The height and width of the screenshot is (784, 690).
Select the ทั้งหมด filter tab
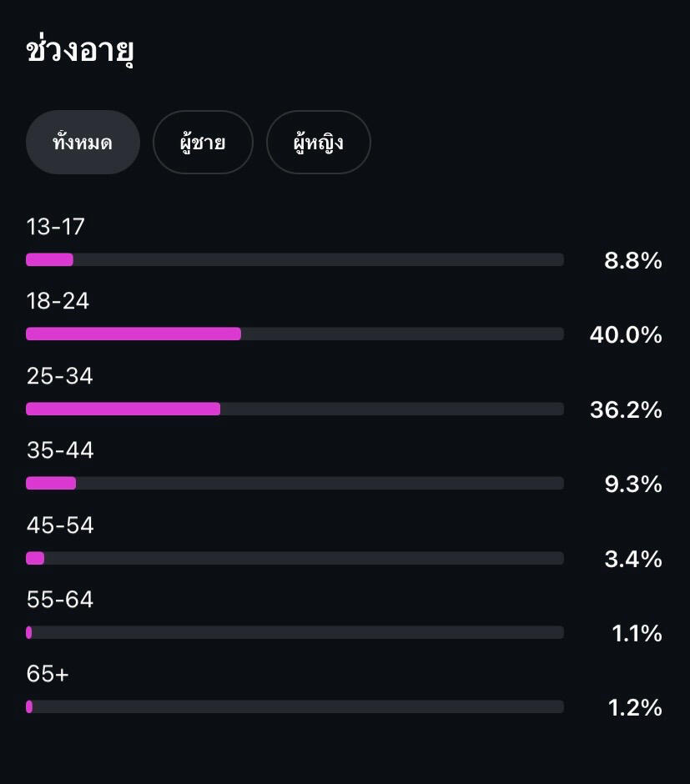coord(83,143)
